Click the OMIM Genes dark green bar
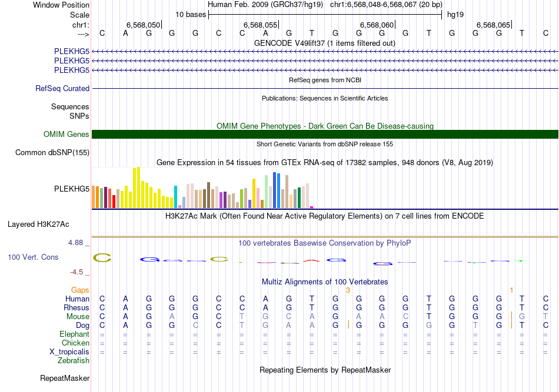559x392 pixels. coord(325,135)
